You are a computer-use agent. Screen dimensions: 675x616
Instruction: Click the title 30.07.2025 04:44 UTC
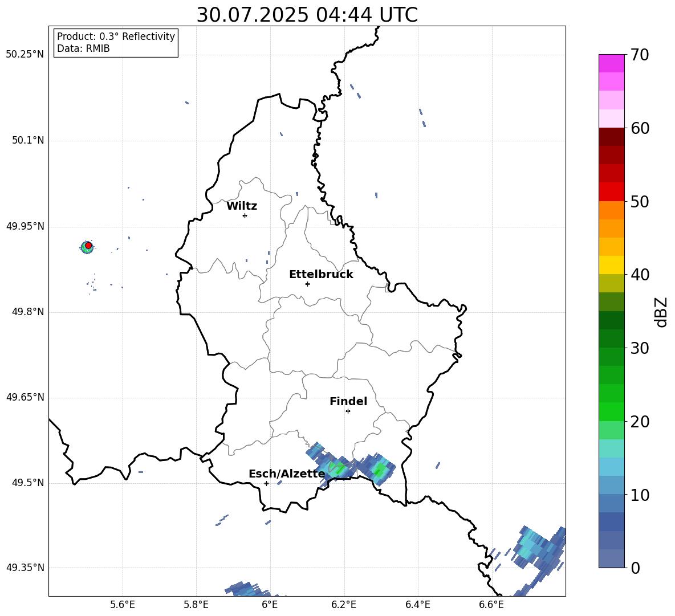(307, 15)
